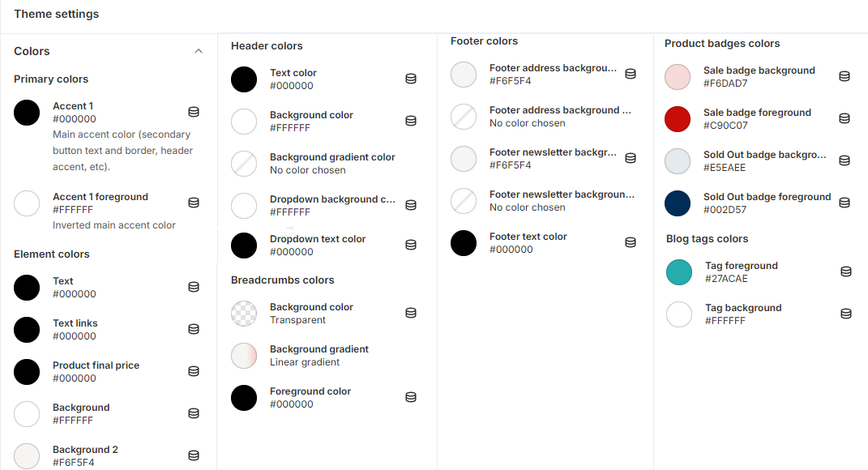
Task: Click the database icon for Tag foreground
Action: coord(846,271)
